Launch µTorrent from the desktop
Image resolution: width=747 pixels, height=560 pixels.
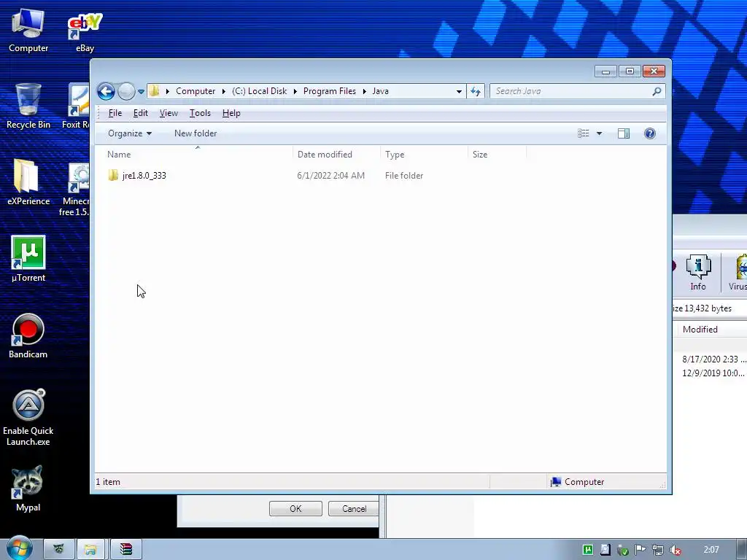pos(28,259)
